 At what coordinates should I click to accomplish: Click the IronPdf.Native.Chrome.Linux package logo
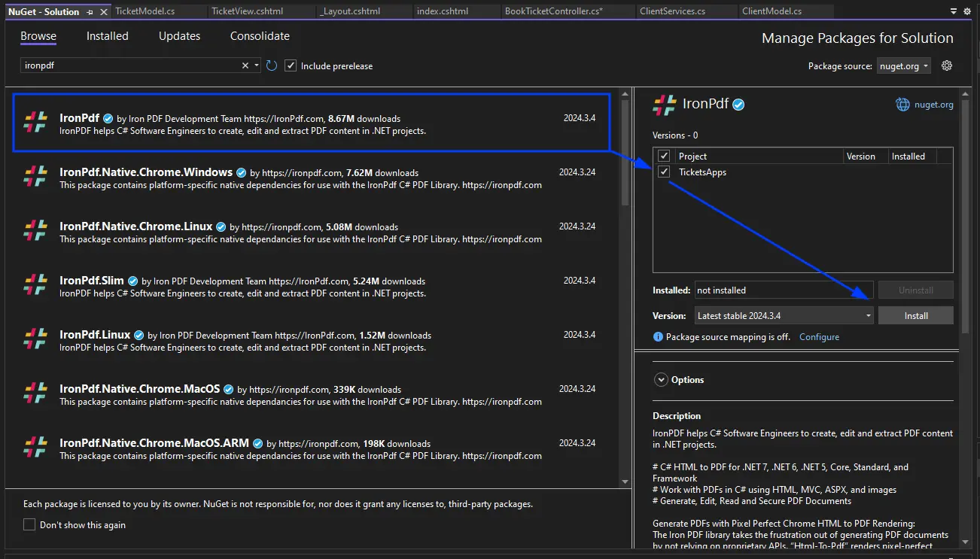[35, 231]
